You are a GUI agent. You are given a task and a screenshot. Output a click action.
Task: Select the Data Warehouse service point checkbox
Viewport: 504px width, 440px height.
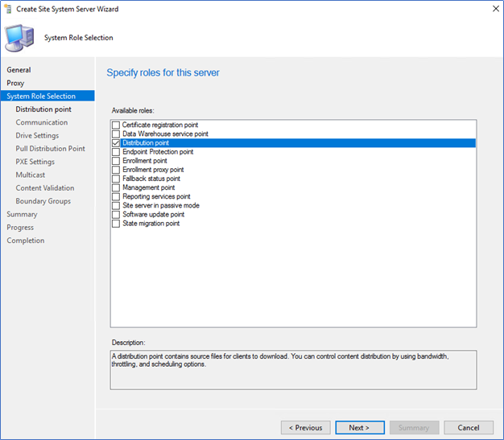(x=116, y=134)
